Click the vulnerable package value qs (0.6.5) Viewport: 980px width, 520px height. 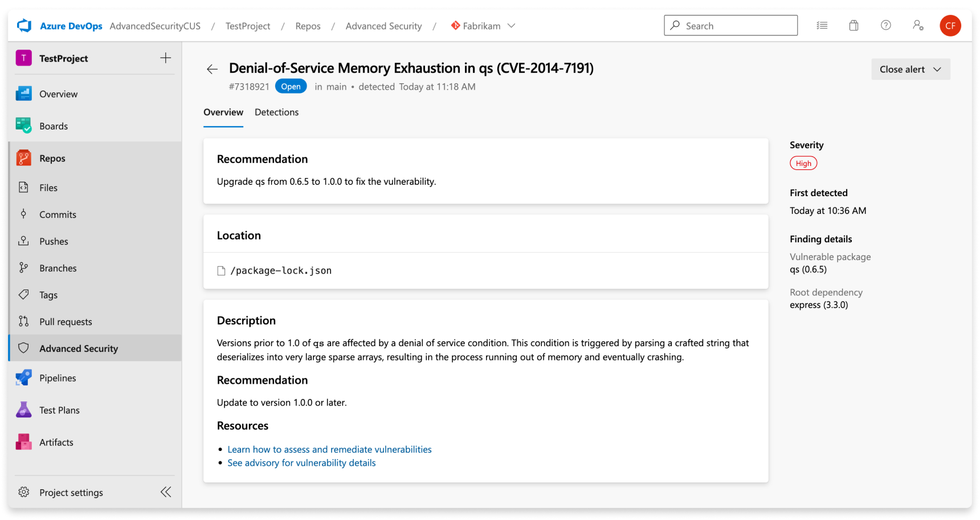[808, 270]
